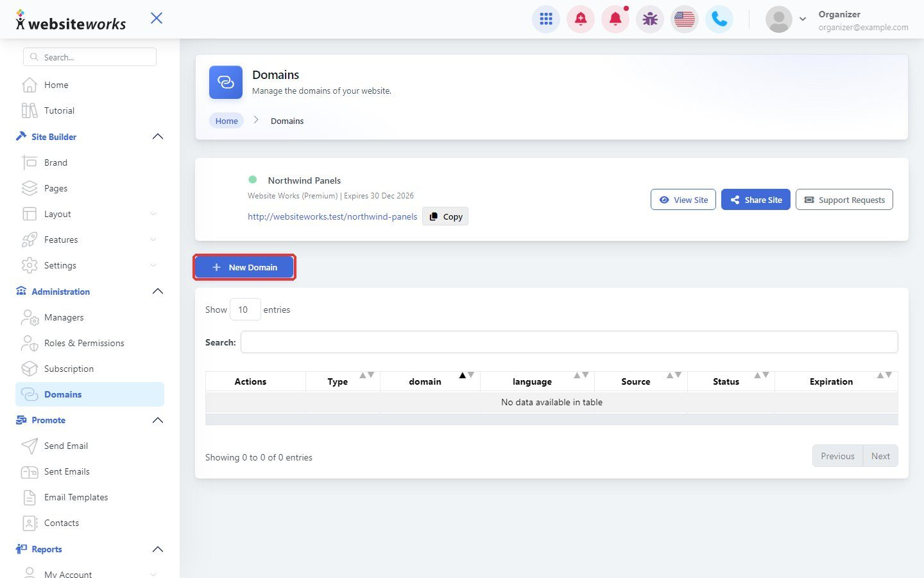
Task: Click the Next pagination button
Action: click(x=880, y=456)
